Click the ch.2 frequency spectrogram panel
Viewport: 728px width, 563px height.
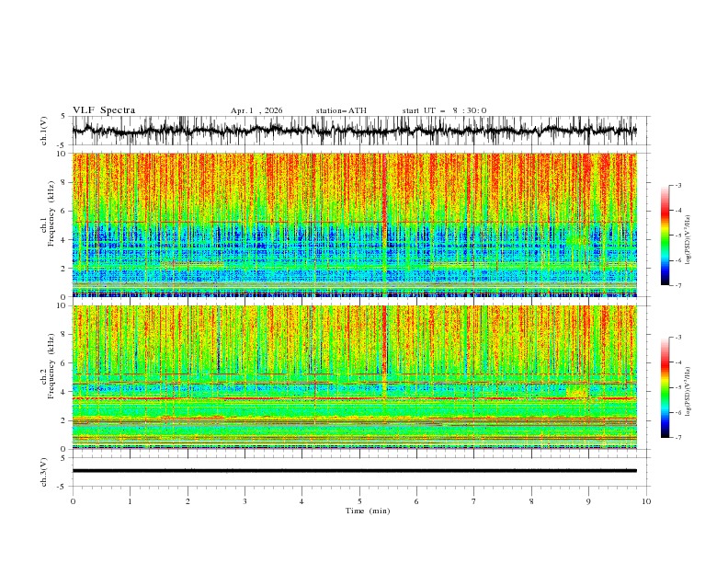[354, 377]
